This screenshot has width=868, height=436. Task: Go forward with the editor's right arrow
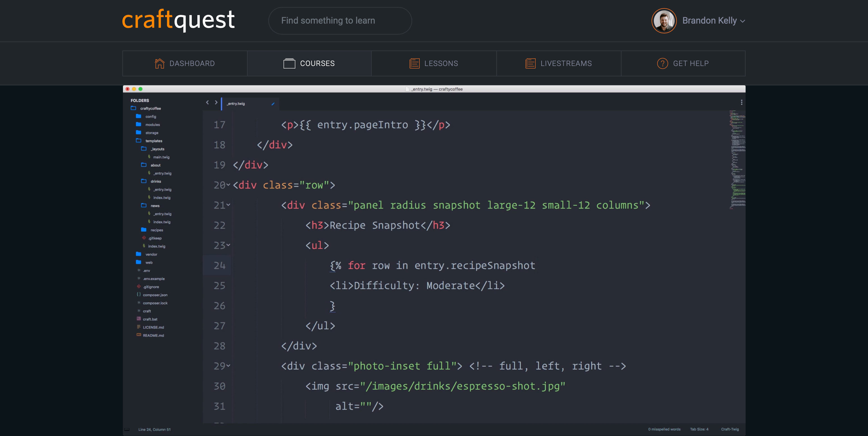[216, 102]
